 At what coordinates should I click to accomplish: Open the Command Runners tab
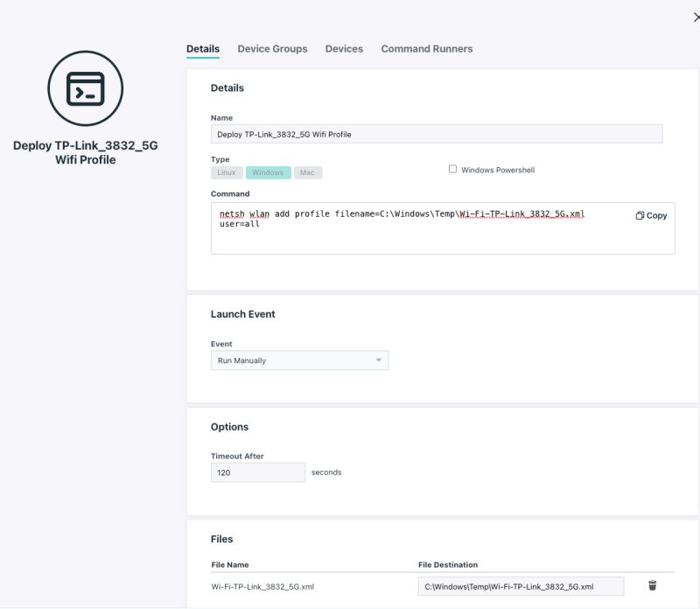[426, 49]
